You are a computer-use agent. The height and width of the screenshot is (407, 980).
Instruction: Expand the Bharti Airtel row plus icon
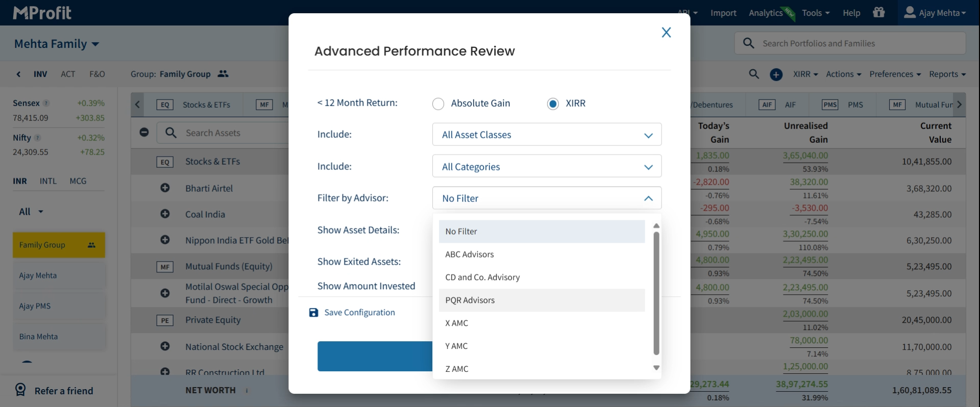click(x=165, y=188)
